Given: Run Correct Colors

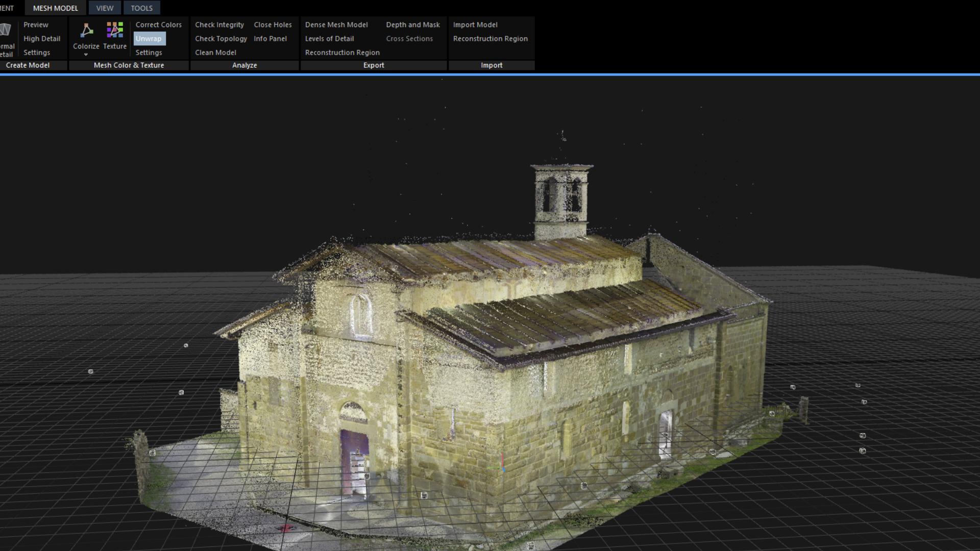Looking at the screenshot, I should [158, 24].
